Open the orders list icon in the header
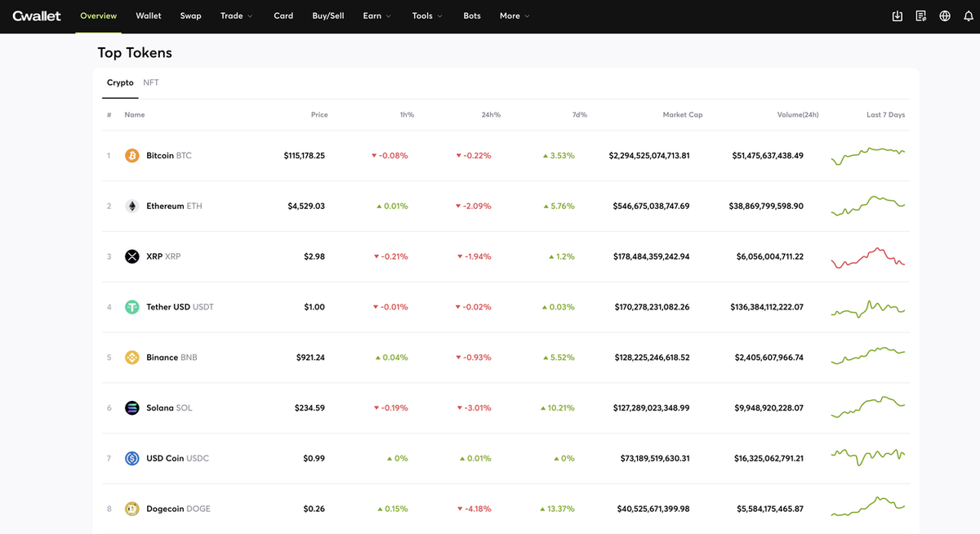Viewport: 980px width, 534px height. [921, 16]
